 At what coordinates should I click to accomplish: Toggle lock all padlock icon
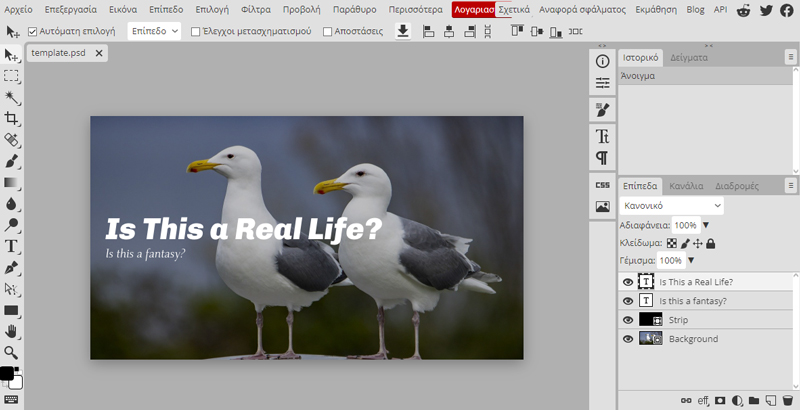tap(711, 243)
